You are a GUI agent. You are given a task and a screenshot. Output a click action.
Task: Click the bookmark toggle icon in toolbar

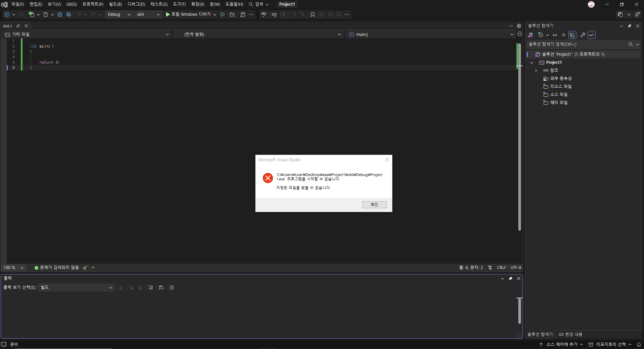[x=313, y=14]
